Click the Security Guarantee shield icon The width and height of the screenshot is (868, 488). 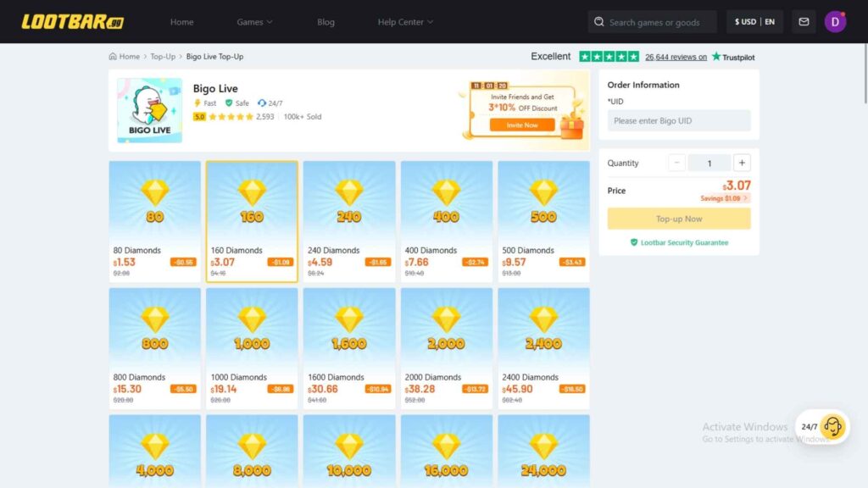point(634,242)
